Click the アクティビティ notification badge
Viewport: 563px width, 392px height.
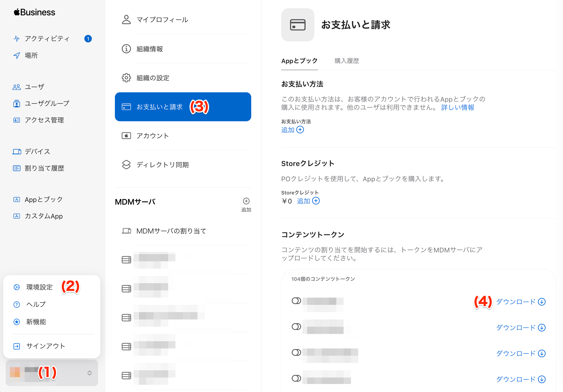click(88, 39)
